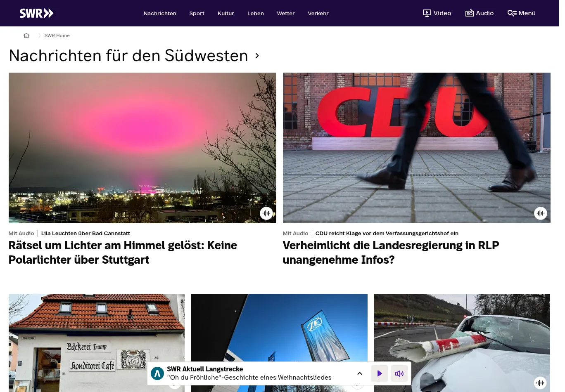Click audio icon on damaged car image

point(540,383)
